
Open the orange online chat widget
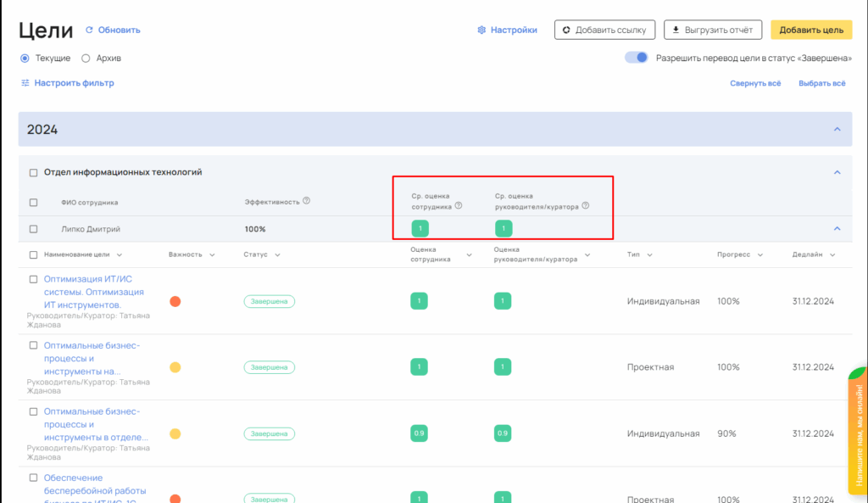(x=856, y=433)
